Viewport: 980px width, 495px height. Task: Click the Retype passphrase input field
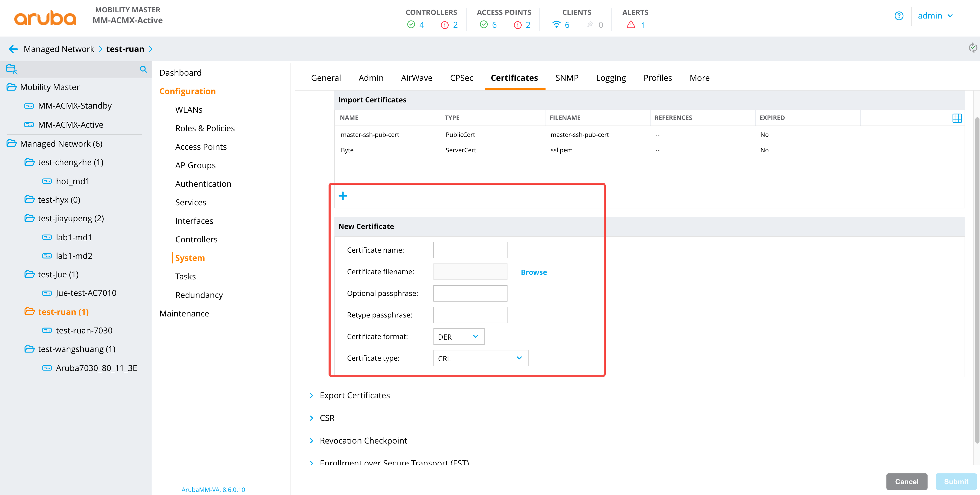click(x=470, y=315)
